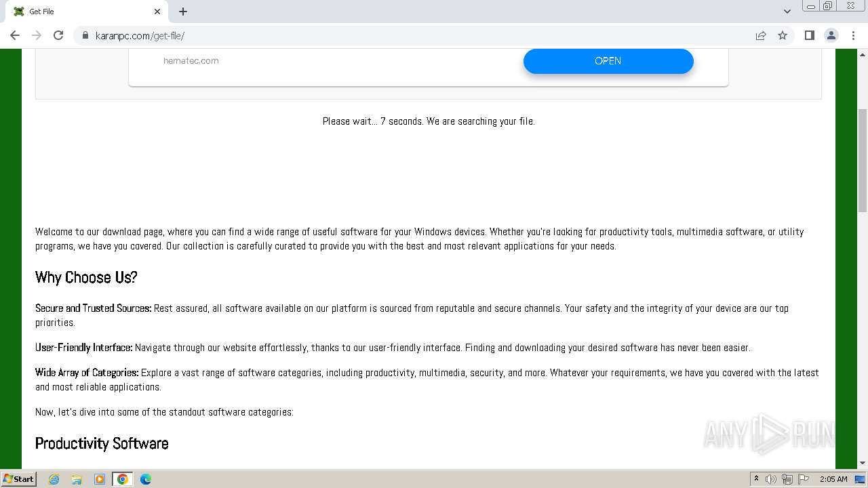Open Windows Media Player taskbar icon
This screenshot has height=488, width=868.
tap(100, 479)
